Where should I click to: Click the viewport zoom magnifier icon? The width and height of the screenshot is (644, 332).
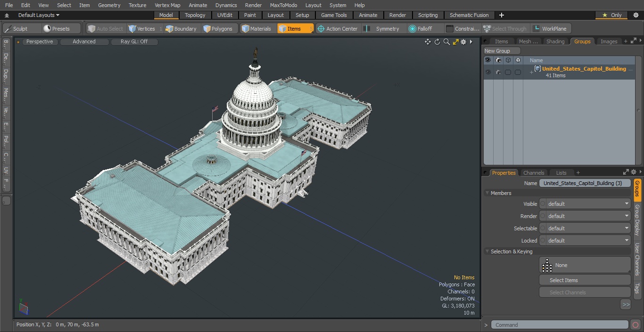pos(446,42)
